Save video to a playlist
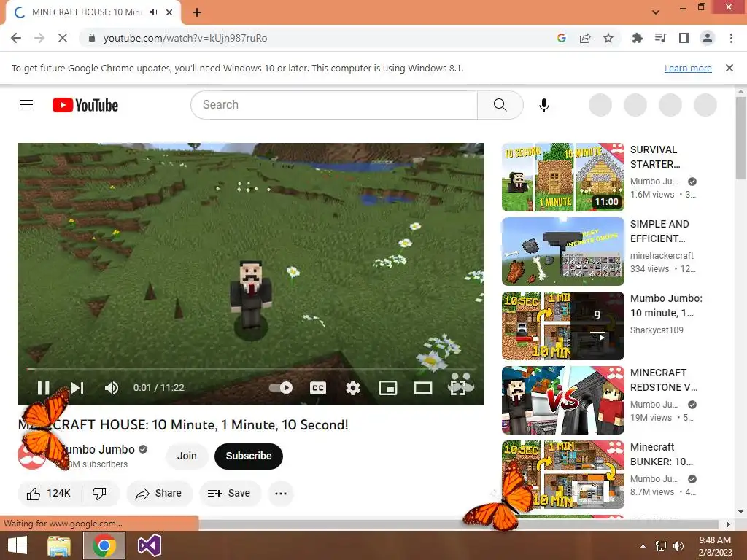This screenshot has width=747, height=560. coord(230,494)
